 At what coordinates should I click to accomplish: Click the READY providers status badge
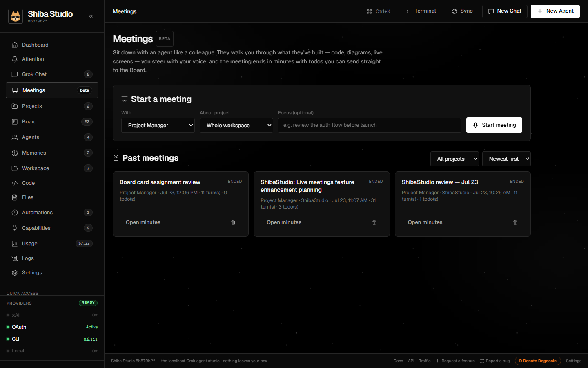[88, 303]
